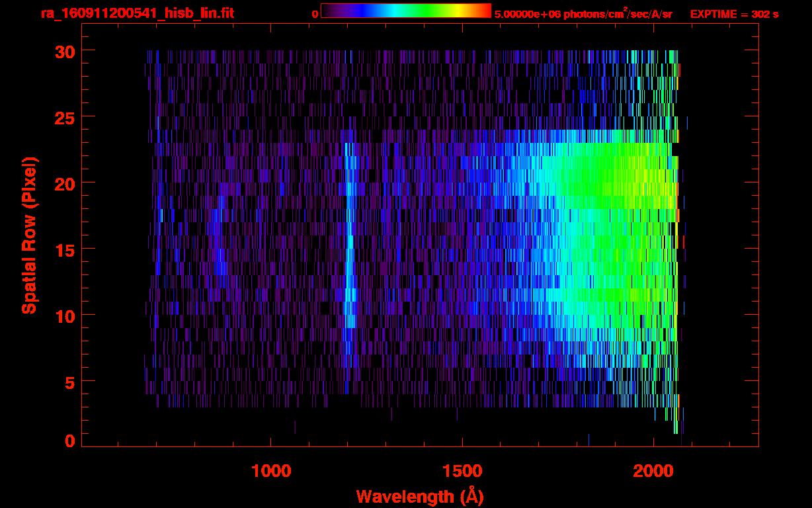
Task: Click the color bar minimum value 0
Action: (315, 14)
